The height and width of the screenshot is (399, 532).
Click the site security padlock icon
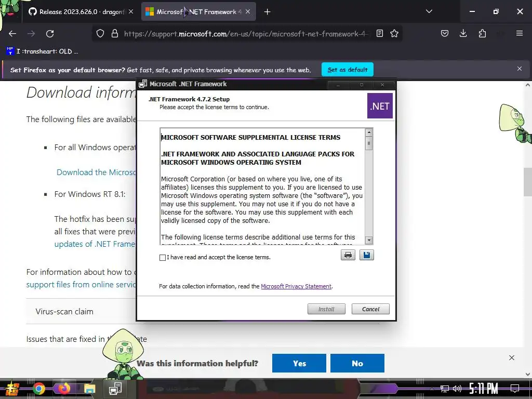pyautogui.click(x=115, y=34)
